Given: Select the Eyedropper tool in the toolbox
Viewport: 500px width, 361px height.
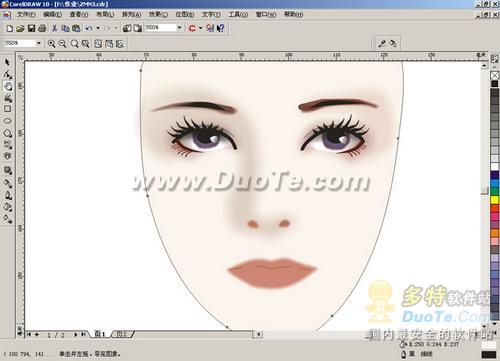Looking at the screenshot, I should click(x=7, y=183).
